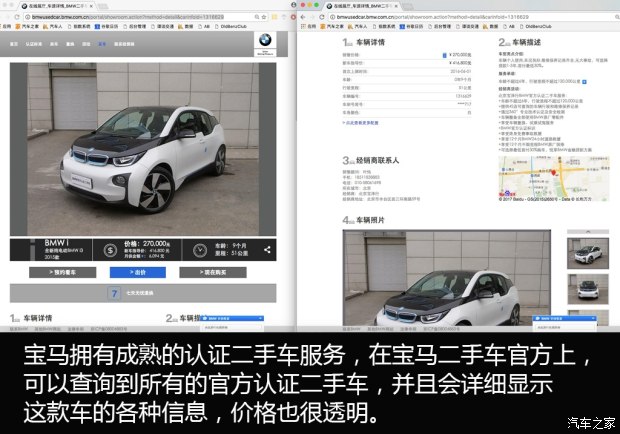Screen dimensions: 620x434
Task: Open 汽车之家 bookmark in left window
Action: (27, 26)
